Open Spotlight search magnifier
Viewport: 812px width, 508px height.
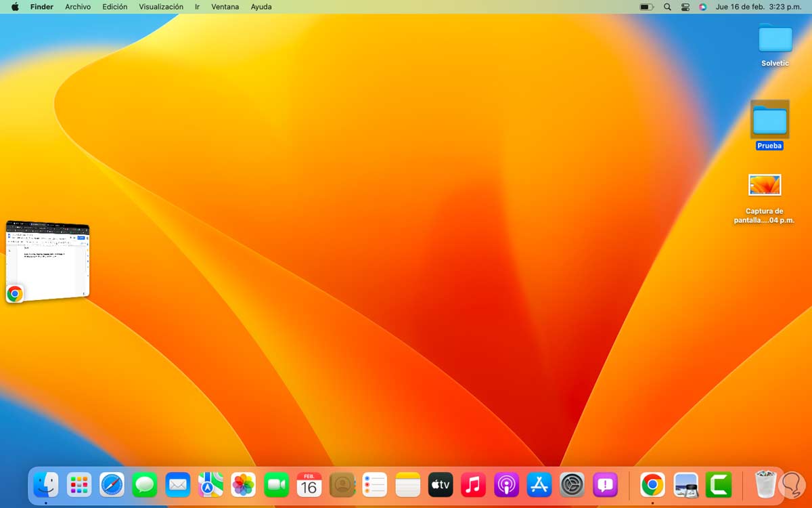point(667,7)
